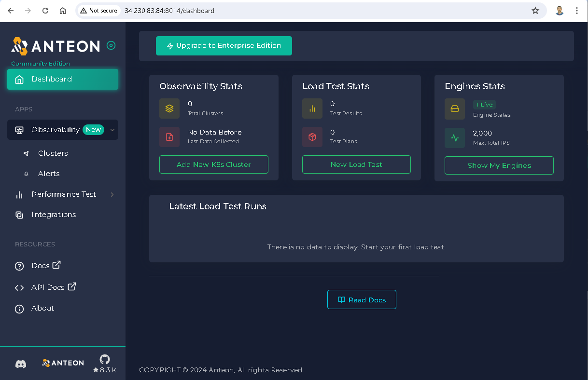Bookmark this page with the star icon
Screen dimensions: 588x380
pos(535,11)
